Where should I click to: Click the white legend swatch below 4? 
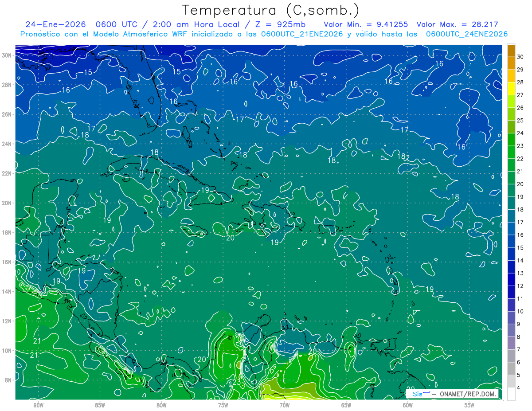click(511, 394)
